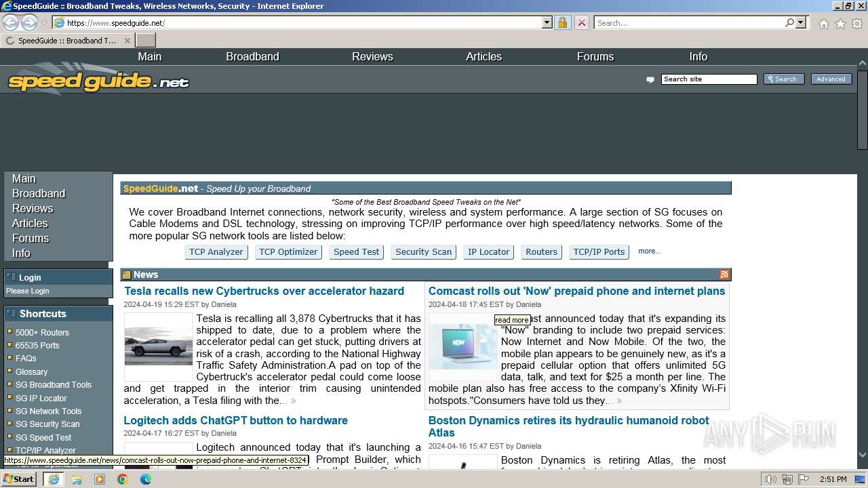
Task: Open Favorites star icon
Action: click(840, 24)
